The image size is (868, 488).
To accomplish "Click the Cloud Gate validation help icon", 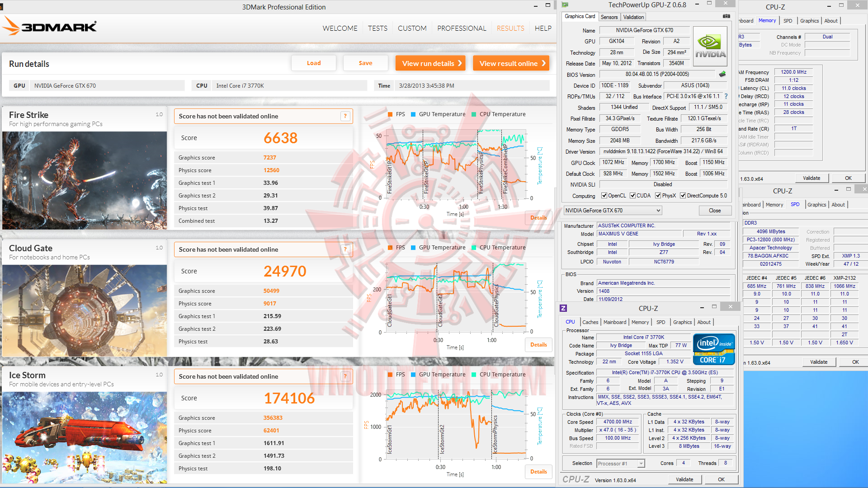I will [345, 249].
